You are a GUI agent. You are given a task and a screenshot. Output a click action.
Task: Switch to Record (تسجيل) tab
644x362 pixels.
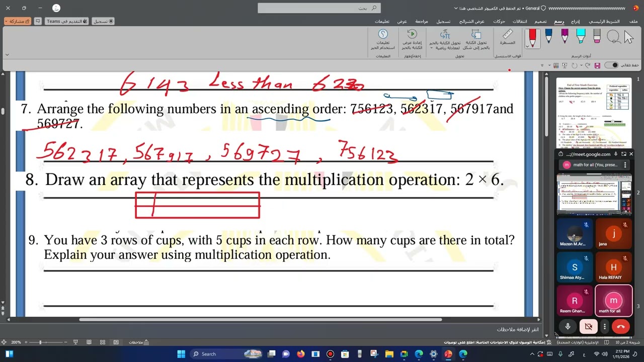coord(443,21)
